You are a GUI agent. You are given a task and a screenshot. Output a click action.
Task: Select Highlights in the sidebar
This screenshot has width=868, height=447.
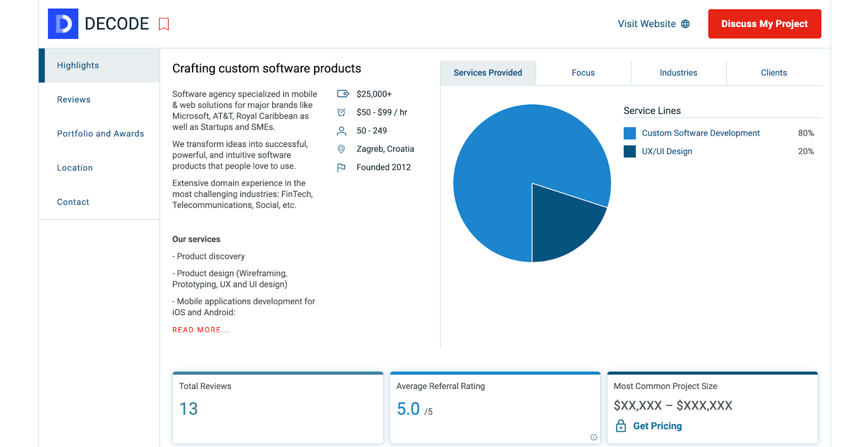pyautogui.click(x=99, y=65)
